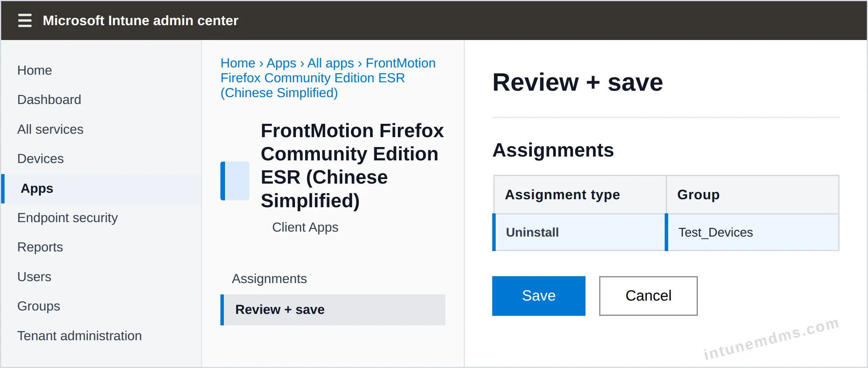Open the hamburger navigation menu
868x368 pixels.
(25, 20)
